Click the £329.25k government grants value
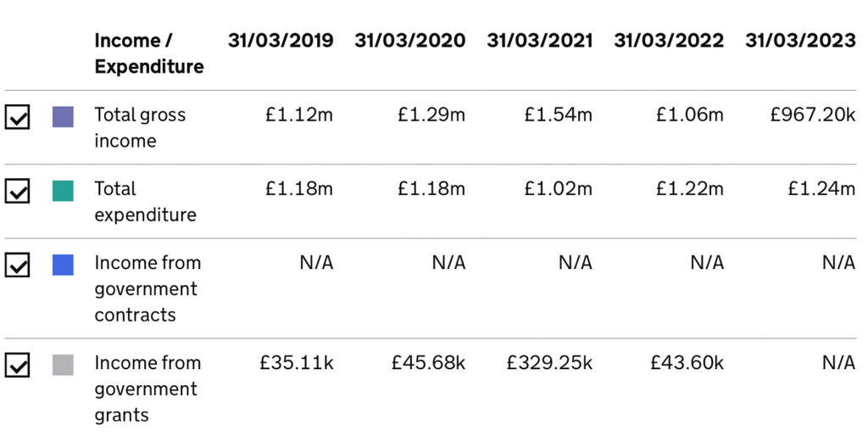This screenshot has height=436, width=868. (x=549, y=363)
